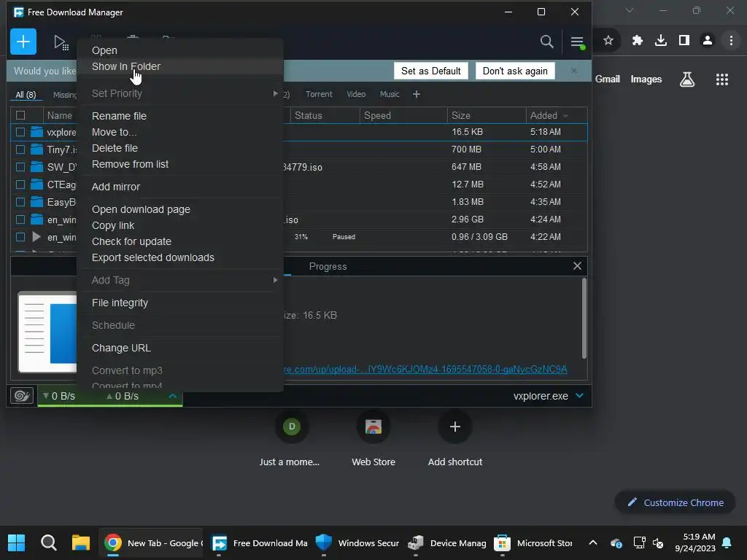Expand the Add Tag submenu arrow
Viewport: 747px width, 560px height.
[x=275, y=280]
